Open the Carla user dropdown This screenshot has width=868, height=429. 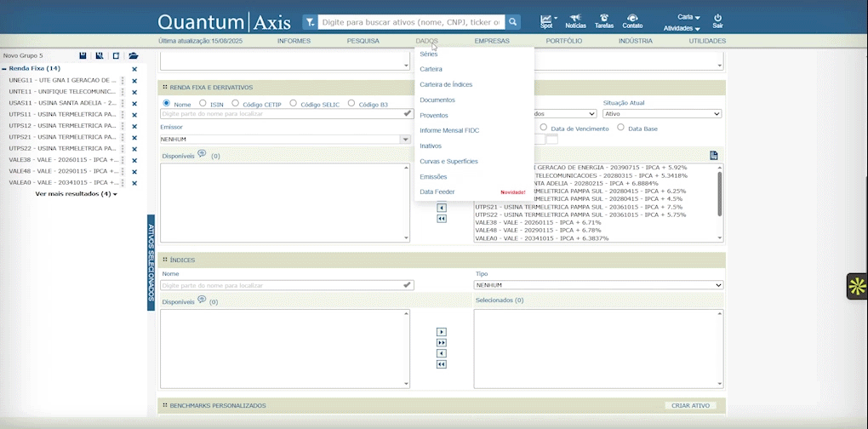tap(688, 17)
